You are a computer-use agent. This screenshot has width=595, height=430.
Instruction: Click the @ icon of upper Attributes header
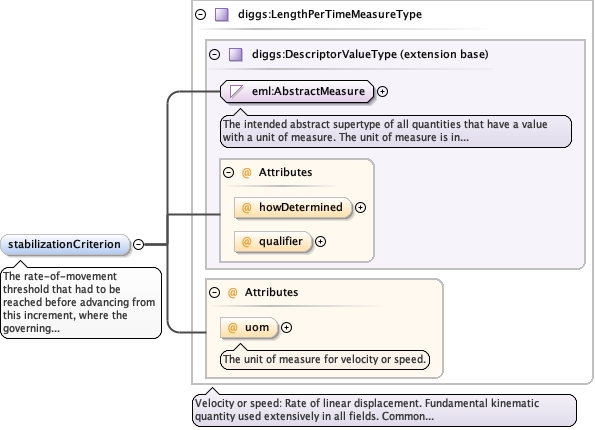click(x=247, y=173)
